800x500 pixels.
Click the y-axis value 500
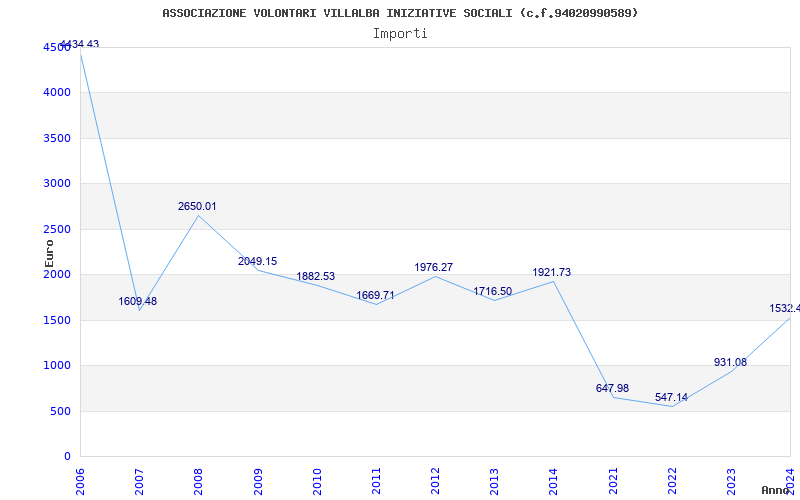coord(61,411)
